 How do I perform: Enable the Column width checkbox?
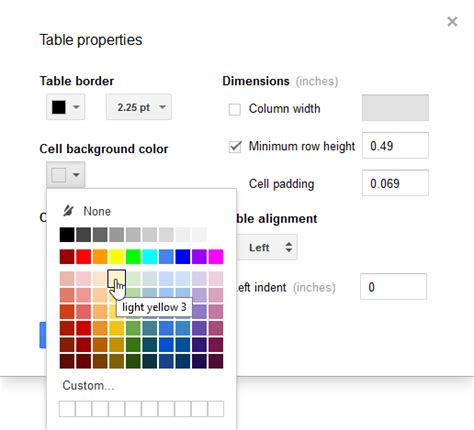pos(235,109)
